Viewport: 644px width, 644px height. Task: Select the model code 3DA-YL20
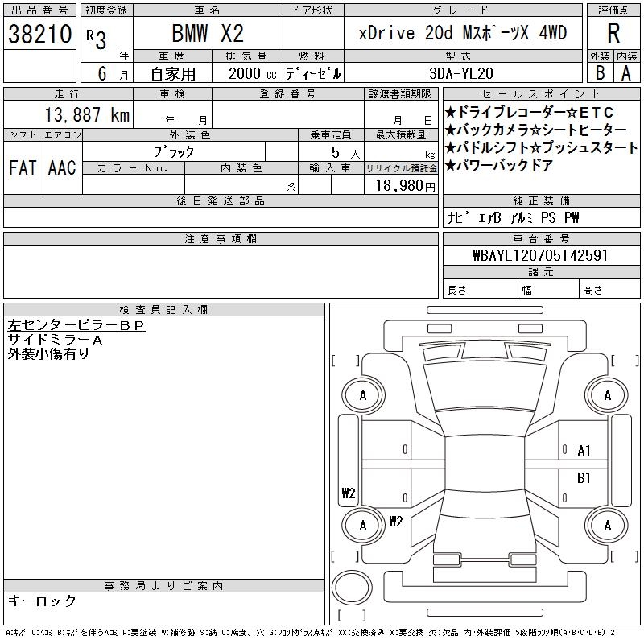coord(460,73)
